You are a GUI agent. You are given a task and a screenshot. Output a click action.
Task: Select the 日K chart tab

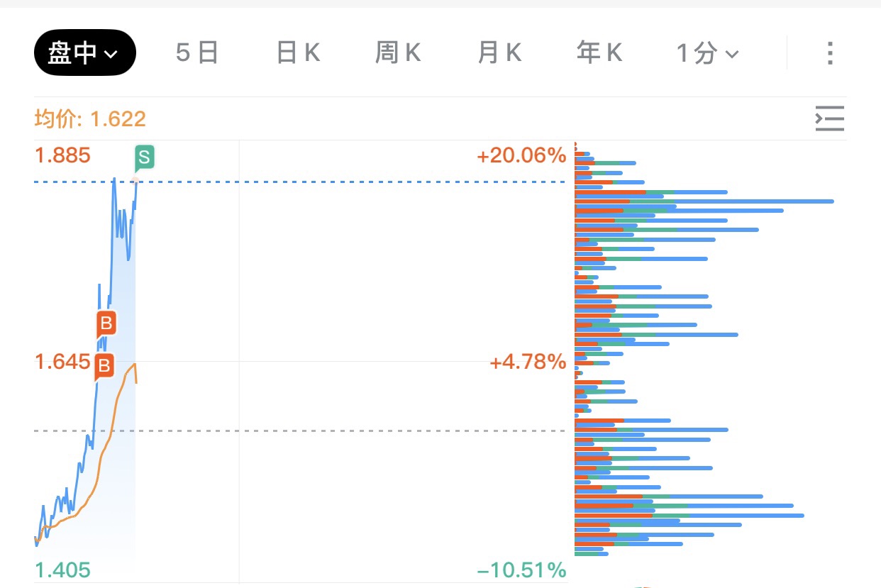coord(298,52)
